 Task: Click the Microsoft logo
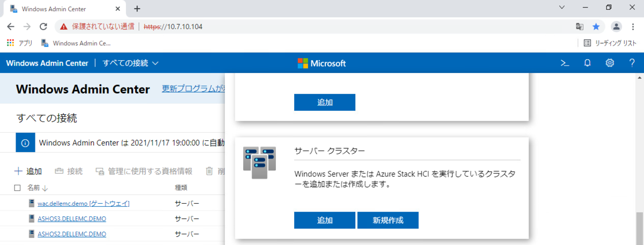322,63
